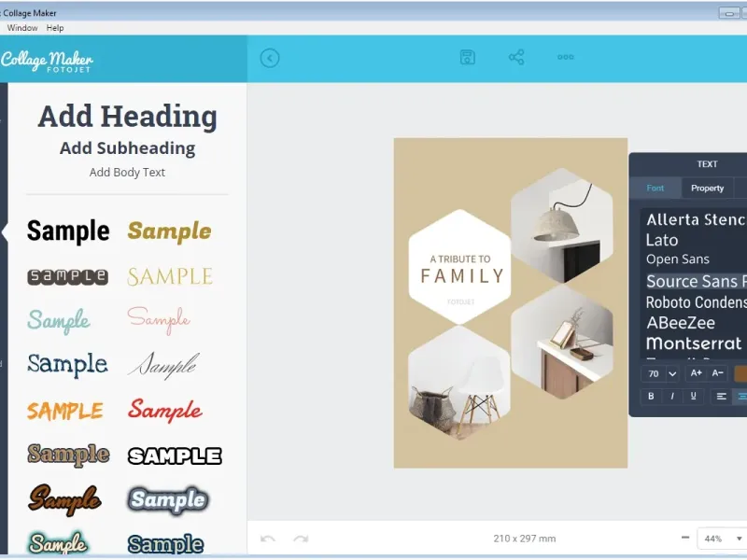Choose the Lato font
Viewport: 747px width, 560px height.
[662, 240]
